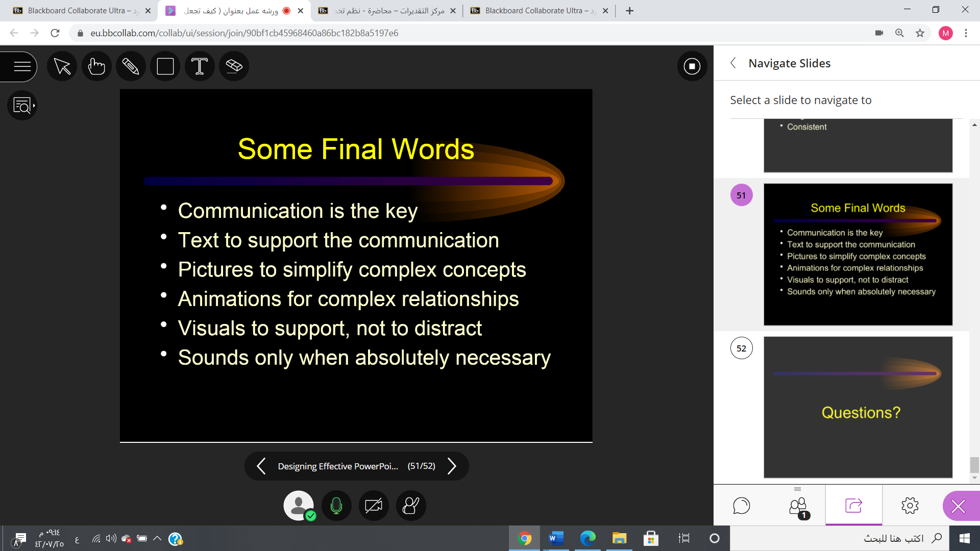This screenshot has width=980, height=551.
Task: Go back from Navigate Slides panel
Action: point(733,63)
